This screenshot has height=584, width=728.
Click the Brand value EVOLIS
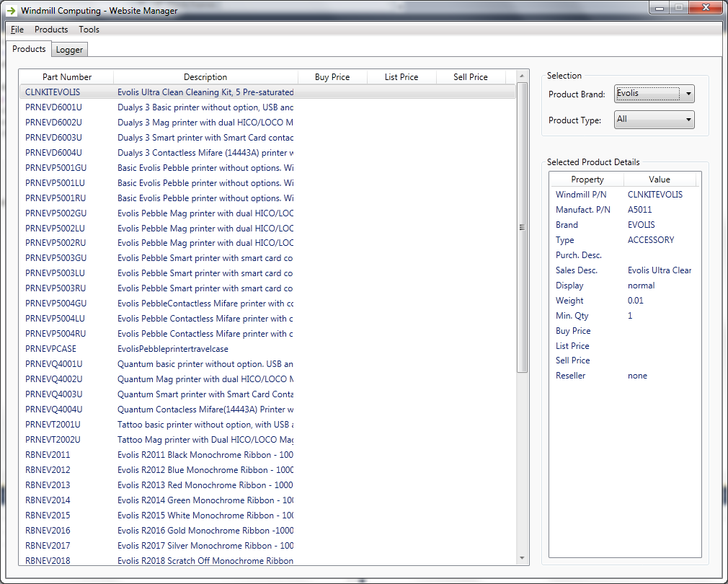coord(642,225)
